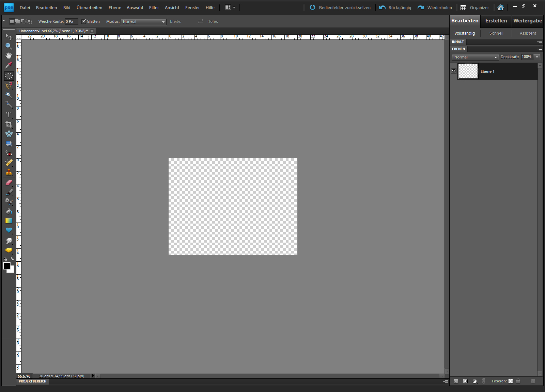Select the Brush tool
The width and height of the screenshot is (545, 392).
(x=9, y=192)
